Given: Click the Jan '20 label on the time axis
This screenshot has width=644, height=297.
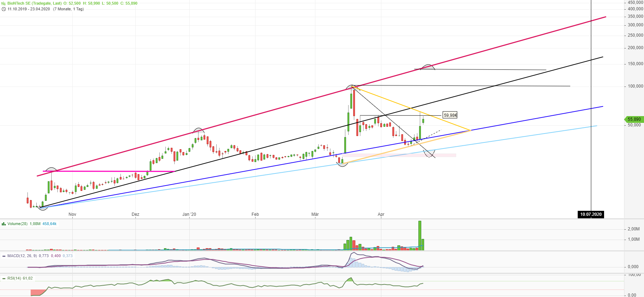Looking at the screenshot, I should [189, 214].
